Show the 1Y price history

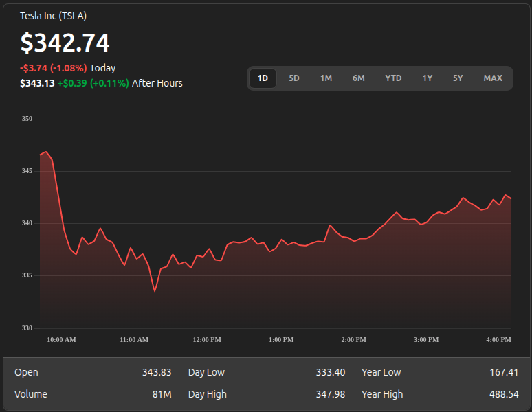coord(427,78)
